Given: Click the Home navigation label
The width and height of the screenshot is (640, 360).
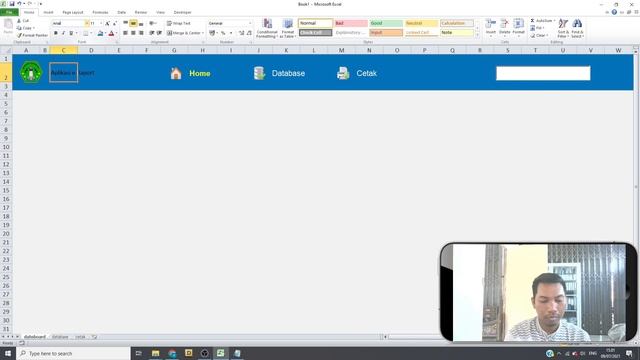Looking at the screenshot, I should click(200, 73).
